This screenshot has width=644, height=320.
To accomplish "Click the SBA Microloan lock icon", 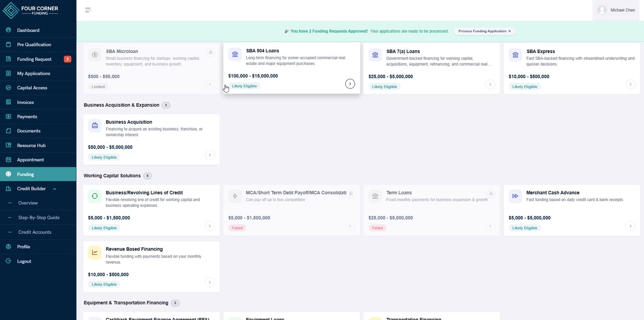I will tap(210, 52).
